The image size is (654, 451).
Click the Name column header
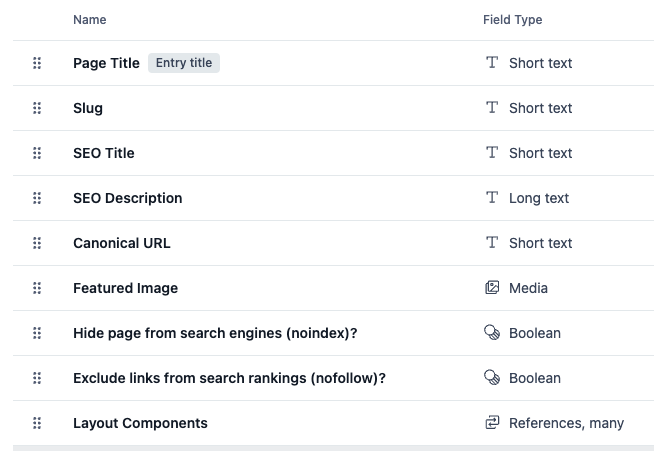[89, 20]
